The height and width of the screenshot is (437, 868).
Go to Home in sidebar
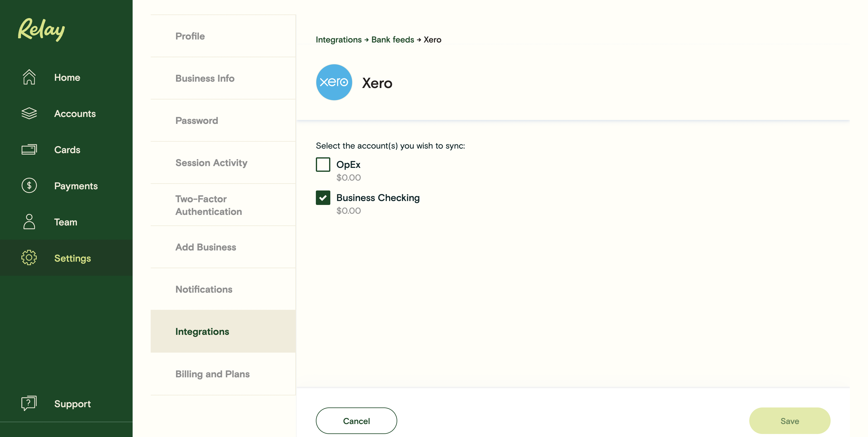[66, 77]
